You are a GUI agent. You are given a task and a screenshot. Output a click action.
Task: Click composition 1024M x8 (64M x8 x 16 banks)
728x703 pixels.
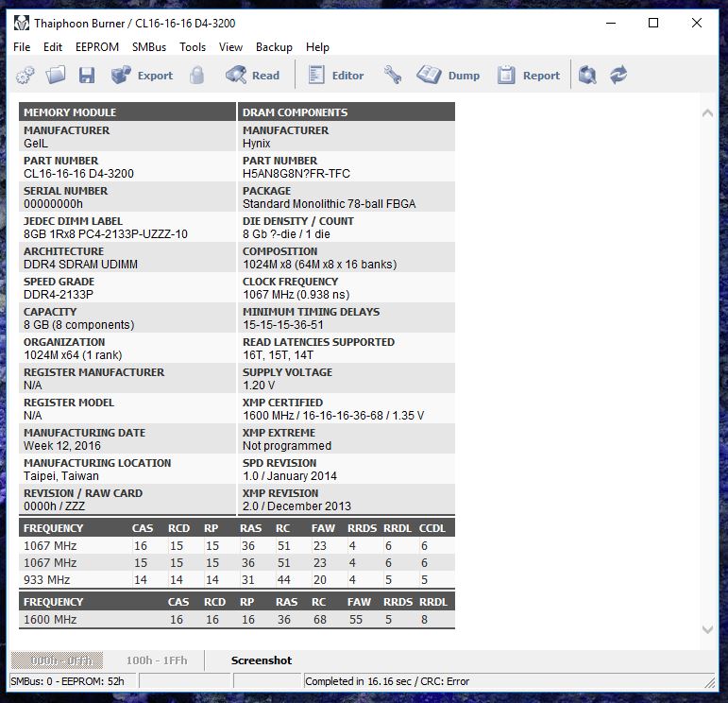[320, 264]
